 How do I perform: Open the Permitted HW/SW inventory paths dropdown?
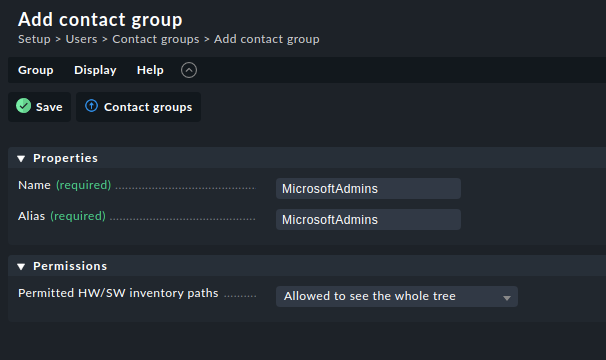[397, 297]
